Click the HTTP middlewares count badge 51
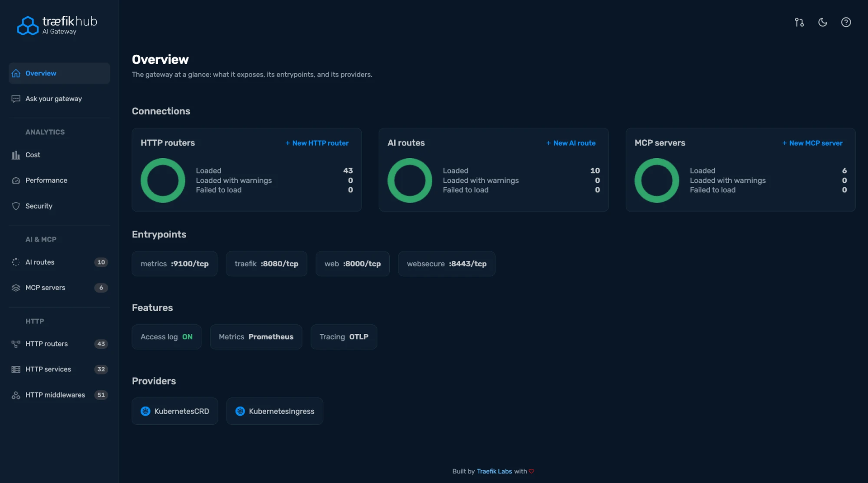868x483 pixels. pyautogui.click(x=101, y=395)
